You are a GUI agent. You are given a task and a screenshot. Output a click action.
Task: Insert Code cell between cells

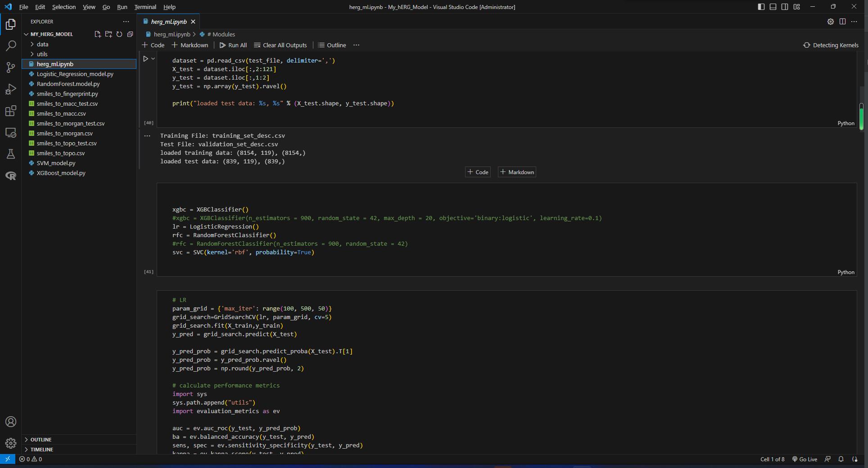(478, 172)
